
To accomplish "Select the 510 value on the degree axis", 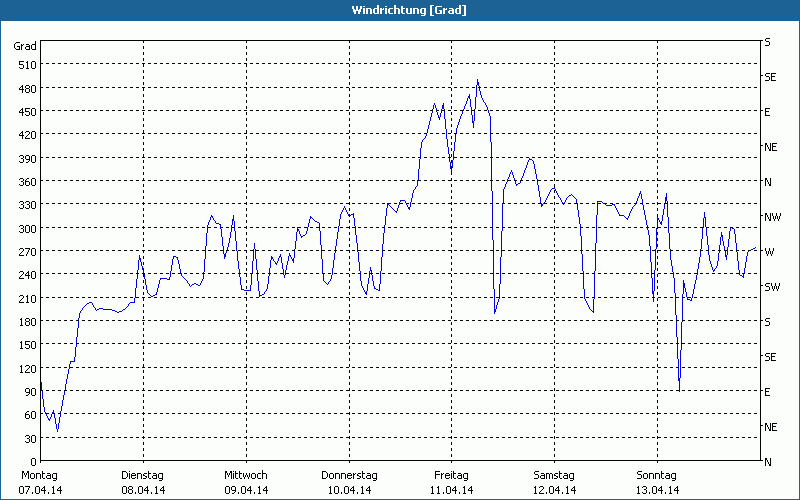I will [x=28, y=65].
